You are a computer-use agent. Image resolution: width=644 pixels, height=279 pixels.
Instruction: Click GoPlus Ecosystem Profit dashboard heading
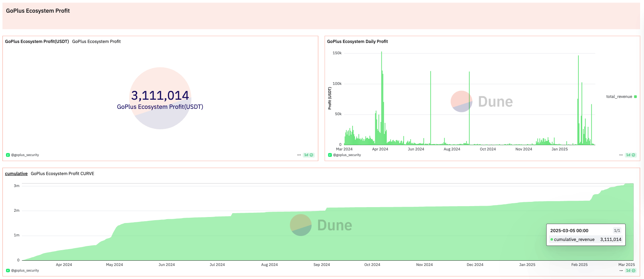(x=38, y=11)
